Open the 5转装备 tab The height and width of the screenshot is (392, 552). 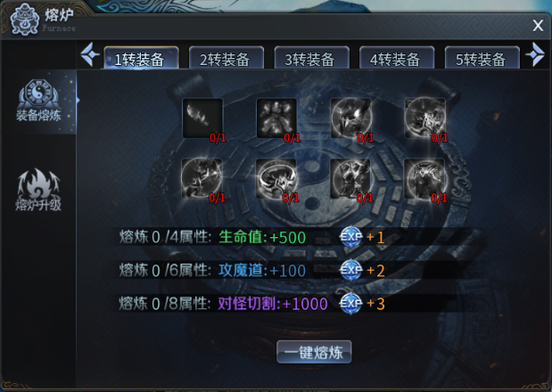(482, 58)
